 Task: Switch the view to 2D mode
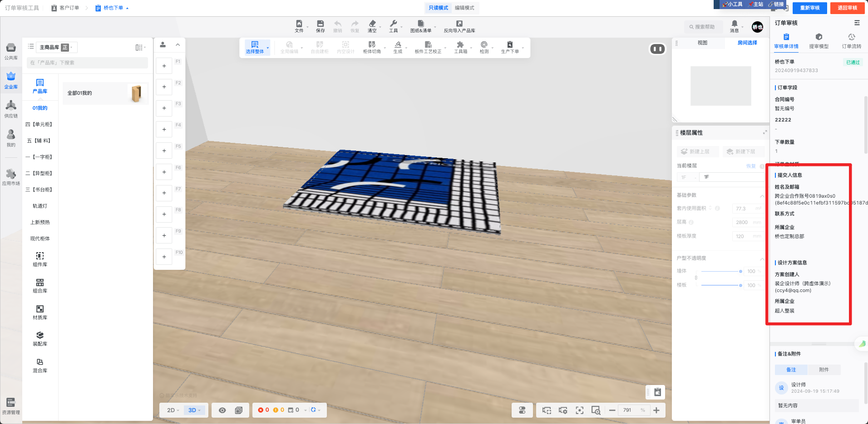click(173, 410)
